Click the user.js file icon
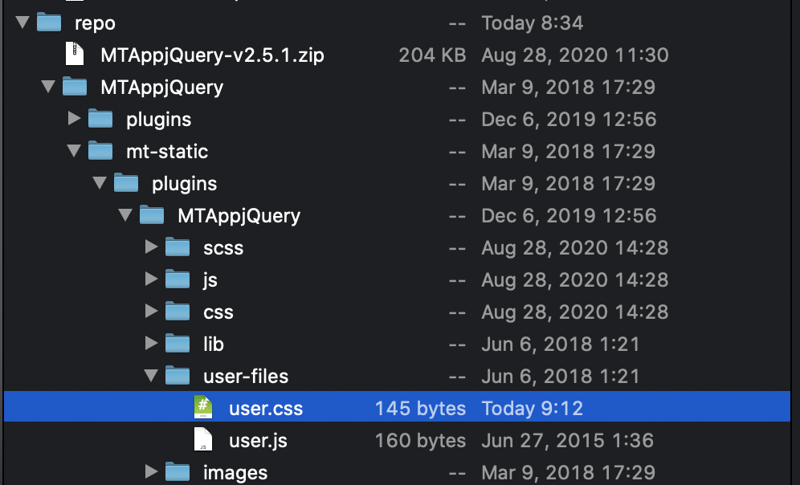The height and width of the screenshot is (485, 800). [x=203, y=440]
